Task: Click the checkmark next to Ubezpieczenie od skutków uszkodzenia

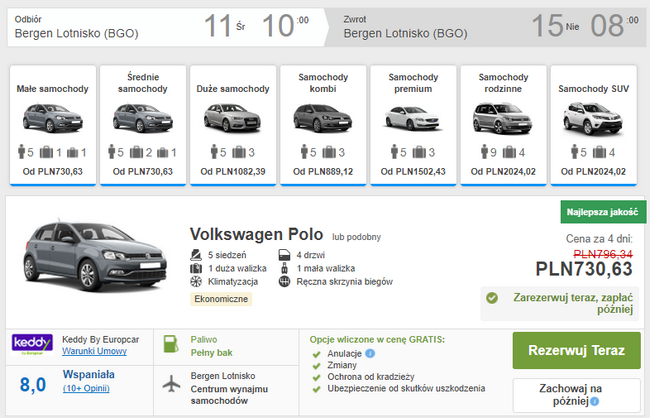Action: 317,389
